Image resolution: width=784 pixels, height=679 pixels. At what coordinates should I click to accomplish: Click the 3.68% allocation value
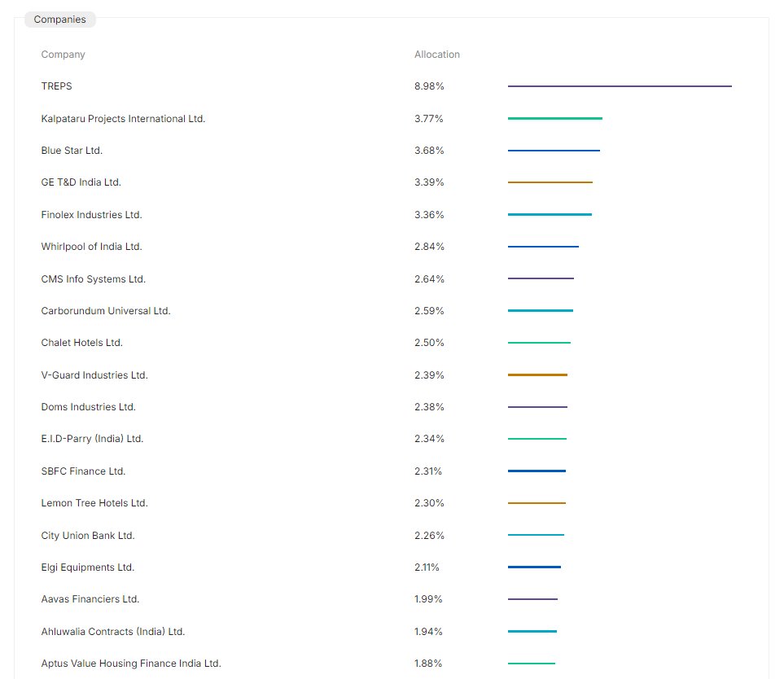coord(429,151)
